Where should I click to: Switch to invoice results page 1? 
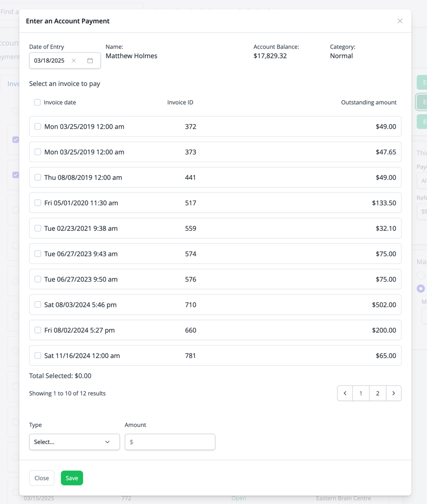point(361,393)
